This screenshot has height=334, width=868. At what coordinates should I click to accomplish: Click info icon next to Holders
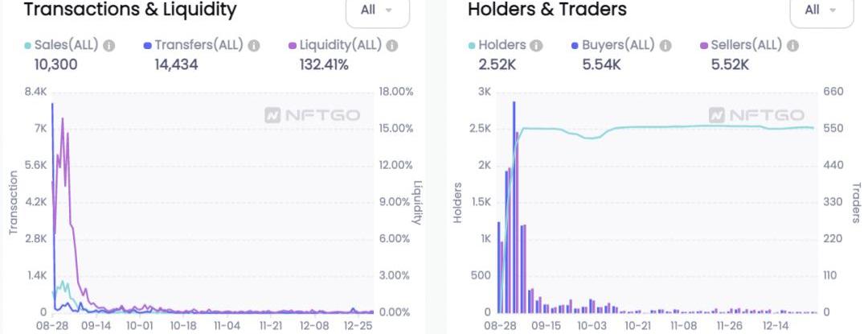point(537,46)
